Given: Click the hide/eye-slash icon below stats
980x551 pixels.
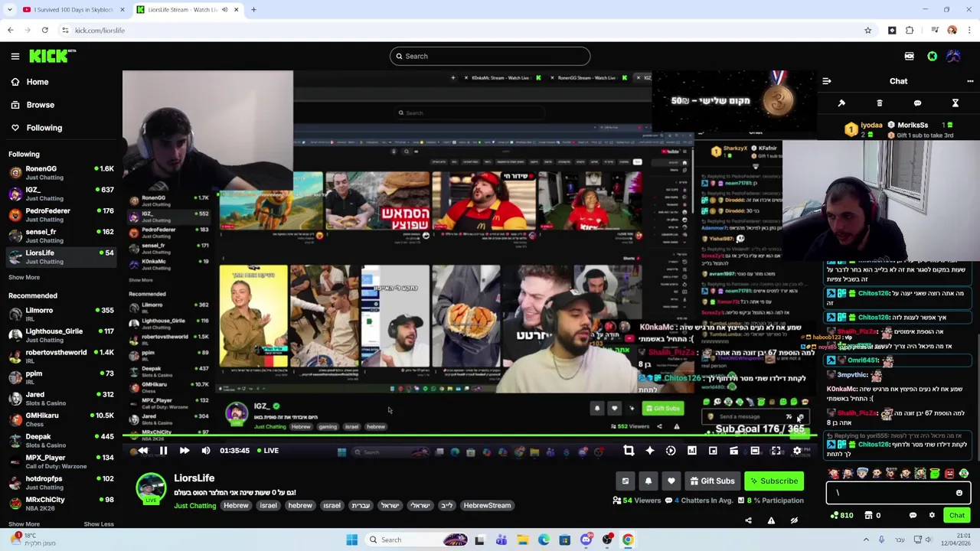Looking at the screenshot, I should 794,520.
